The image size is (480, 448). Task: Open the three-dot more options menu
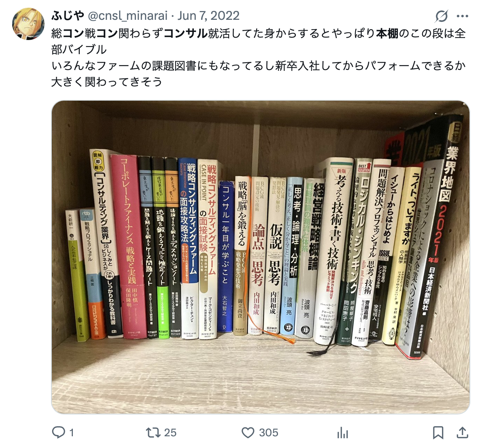pos(462,16)
